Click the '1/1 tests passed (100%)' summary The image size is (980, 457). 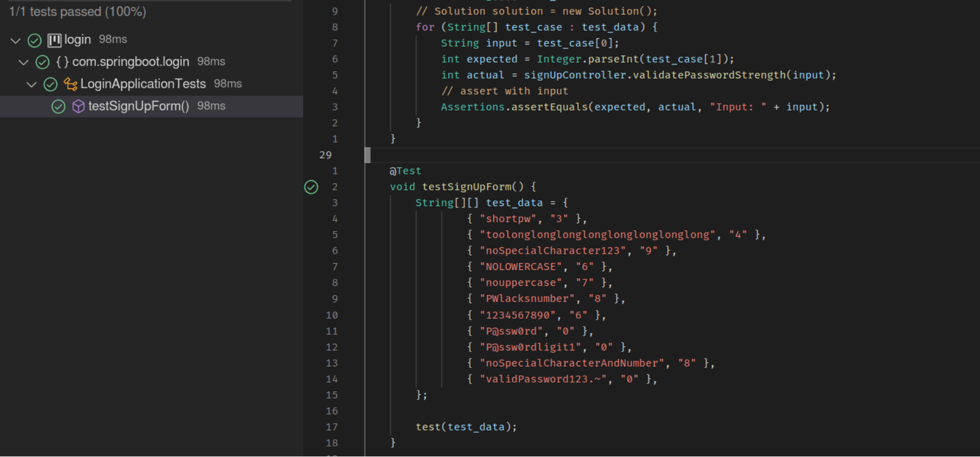[x=78, y=12]
